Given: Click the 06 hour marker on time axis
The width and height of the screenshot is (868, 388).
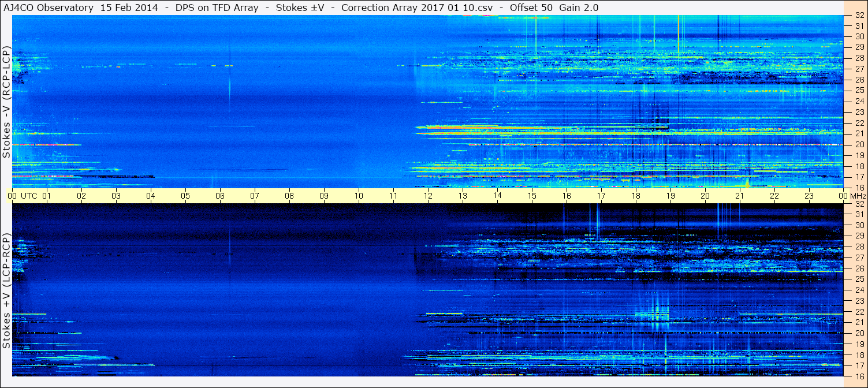Looking at the screenshot, I should point(220,196).
